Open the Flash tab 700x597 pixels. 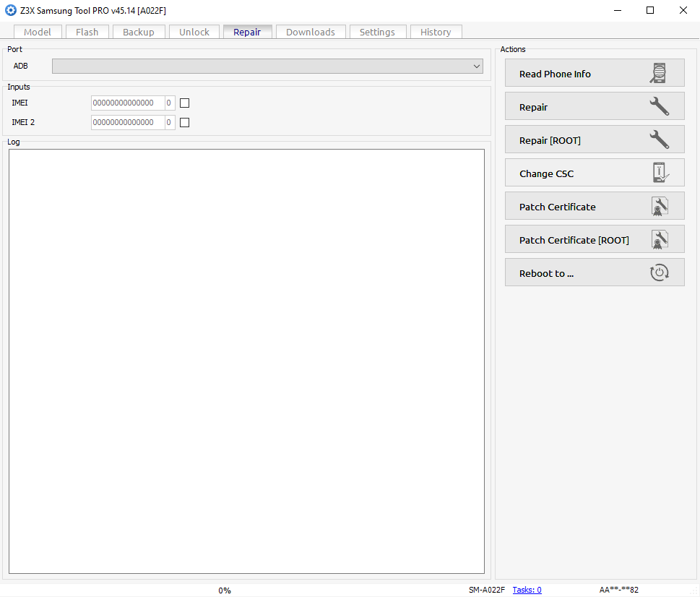pyautogui.click(x=87, y=32)
